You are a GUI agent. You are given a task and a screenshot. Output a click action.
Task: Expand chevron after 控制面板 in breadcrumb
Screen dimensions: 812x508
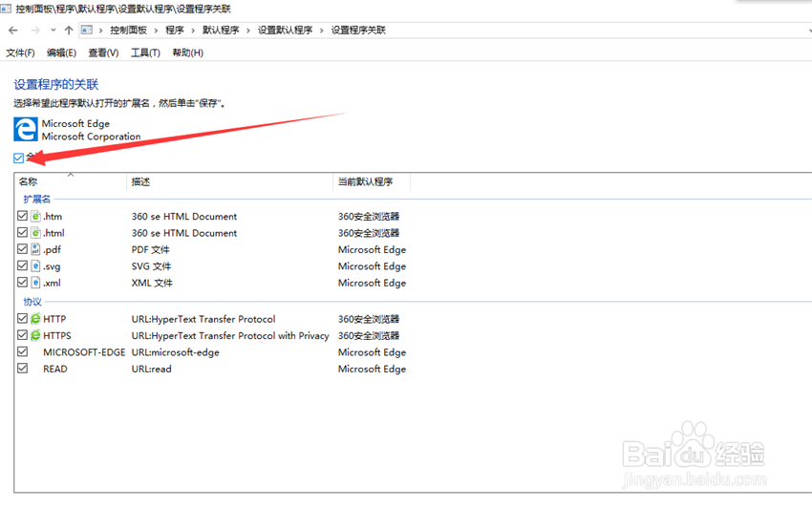coord(156,31)
